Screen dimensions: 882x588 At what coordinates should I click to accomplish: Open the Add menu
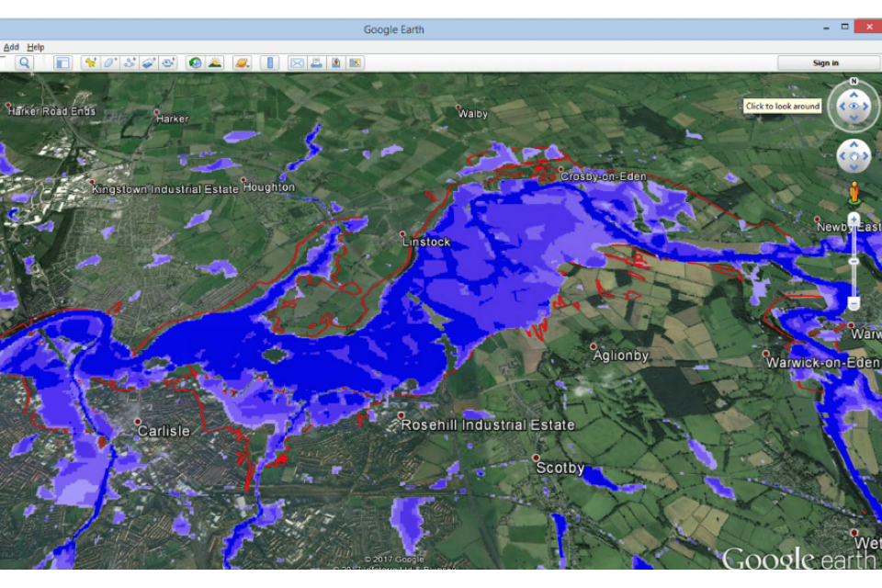(11, 47)
